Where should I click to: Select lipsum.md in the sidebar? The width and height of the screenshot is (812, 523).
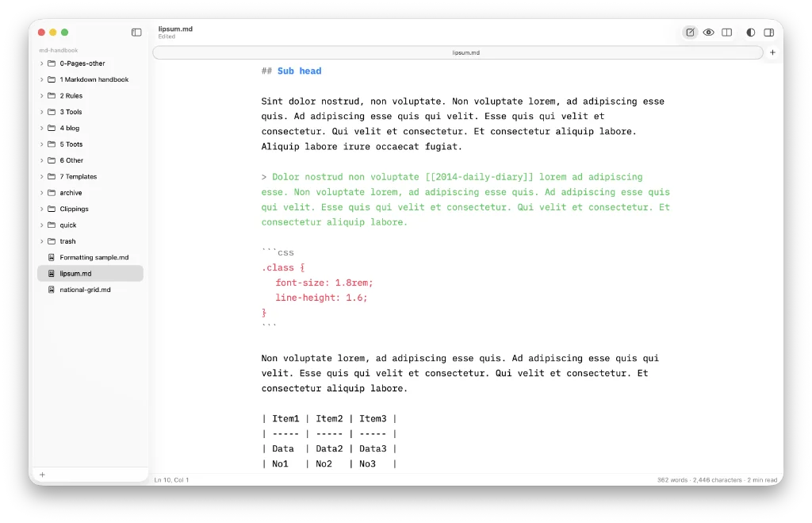90,274
